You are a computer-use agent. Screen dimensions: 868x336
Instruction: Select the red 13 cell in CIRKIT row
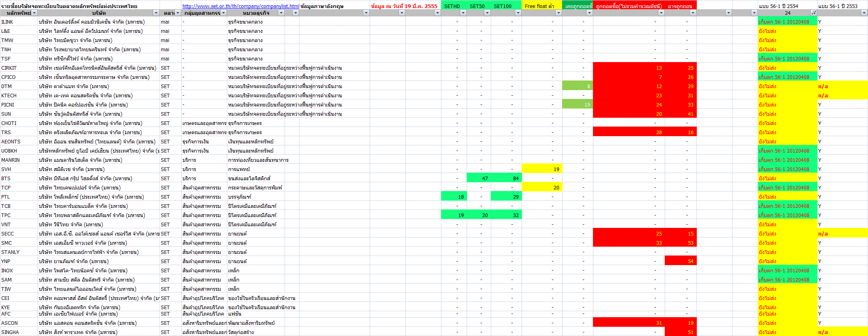click(629, 68)
